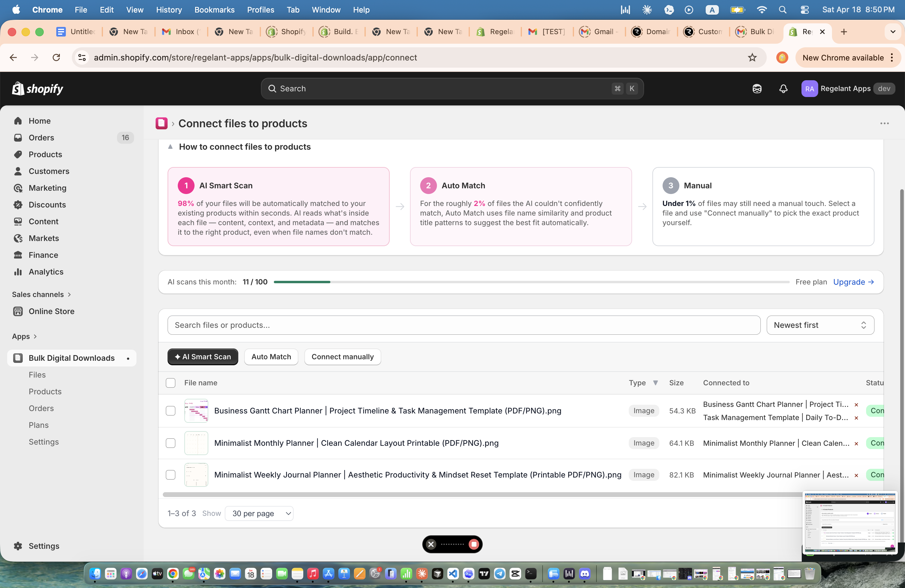This screenshot has width=905, height=588.
Task: Open Marketing from the sidebar
Action: coord(47,188)
